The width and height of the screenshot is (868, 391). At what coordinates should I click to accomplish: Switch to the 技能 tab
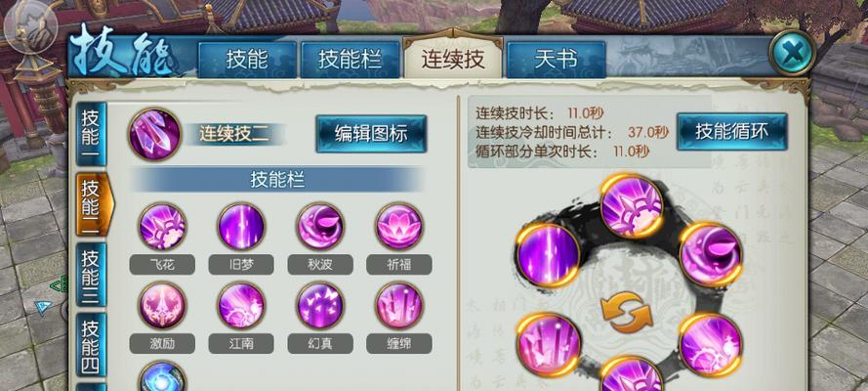247,60
